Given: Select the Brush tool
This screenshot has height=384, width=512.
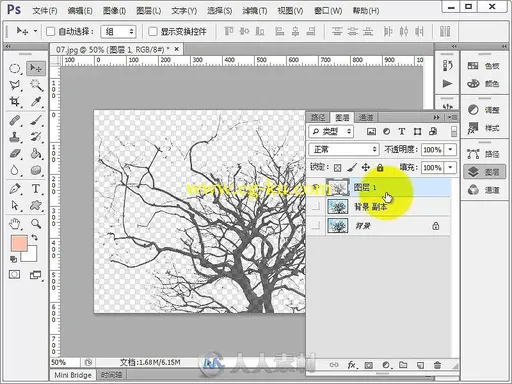Looking at the screenshot, I should click(x=36, y=121).
